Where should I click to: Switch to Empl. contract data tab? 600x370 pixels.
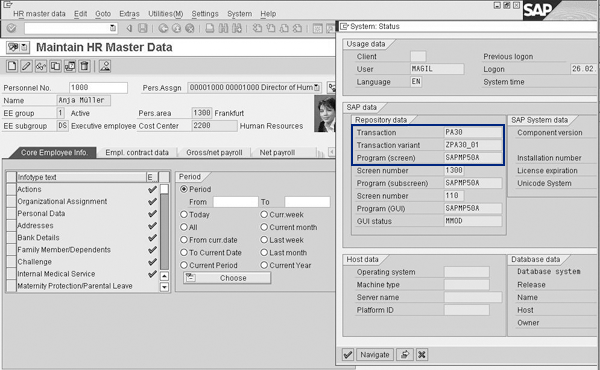pos(137,152)
